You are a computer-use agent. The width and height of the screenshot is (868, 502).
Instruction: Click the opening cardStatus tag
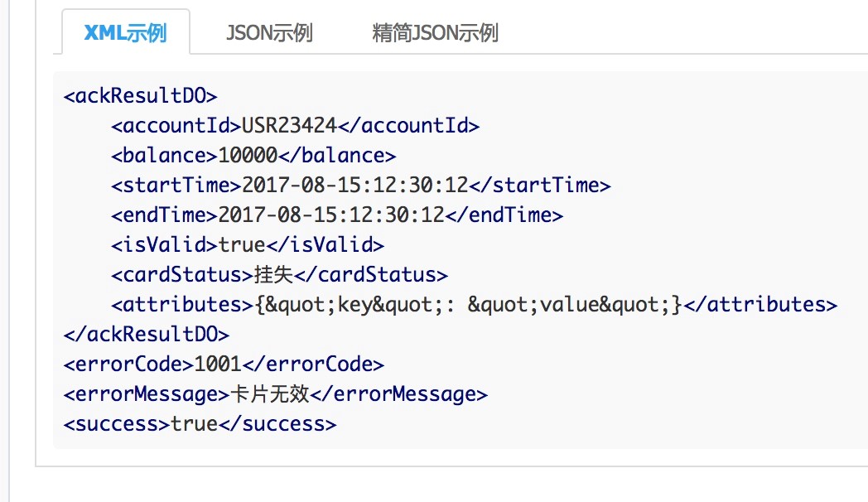tap(182, 275)
